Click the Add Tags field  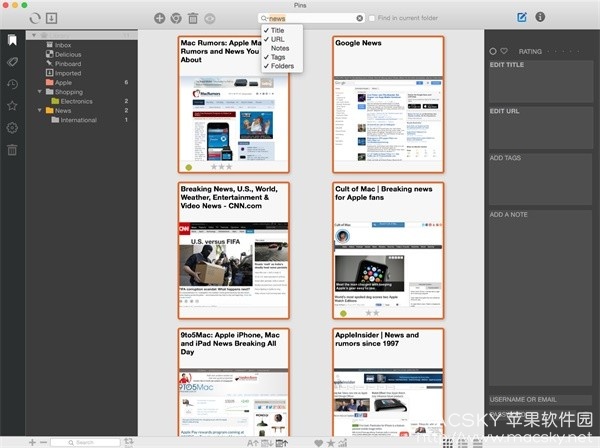coord(541,179)
